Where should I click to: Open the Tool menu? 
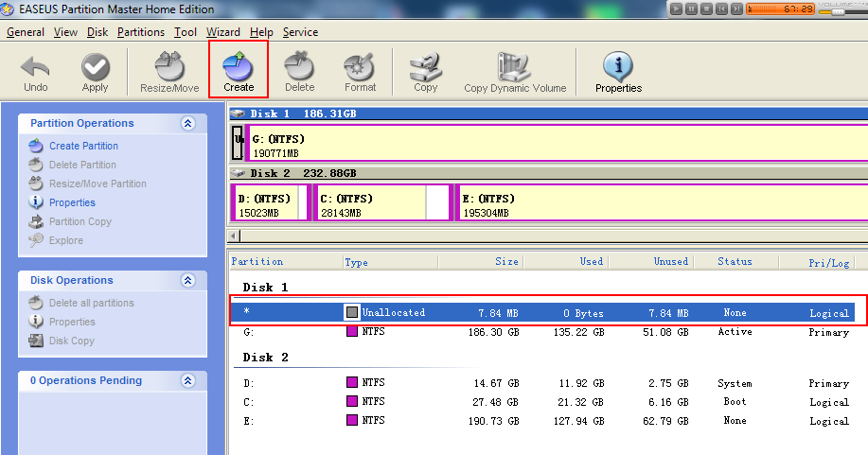(x=185, y=32)
